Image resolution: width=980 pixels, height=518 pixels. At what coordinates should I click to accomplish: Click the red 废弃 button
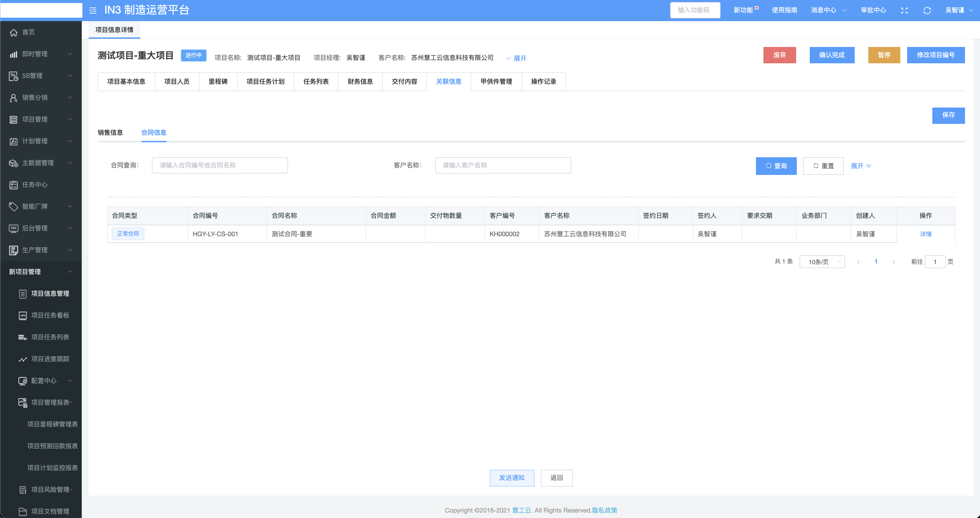coord(779,55)
